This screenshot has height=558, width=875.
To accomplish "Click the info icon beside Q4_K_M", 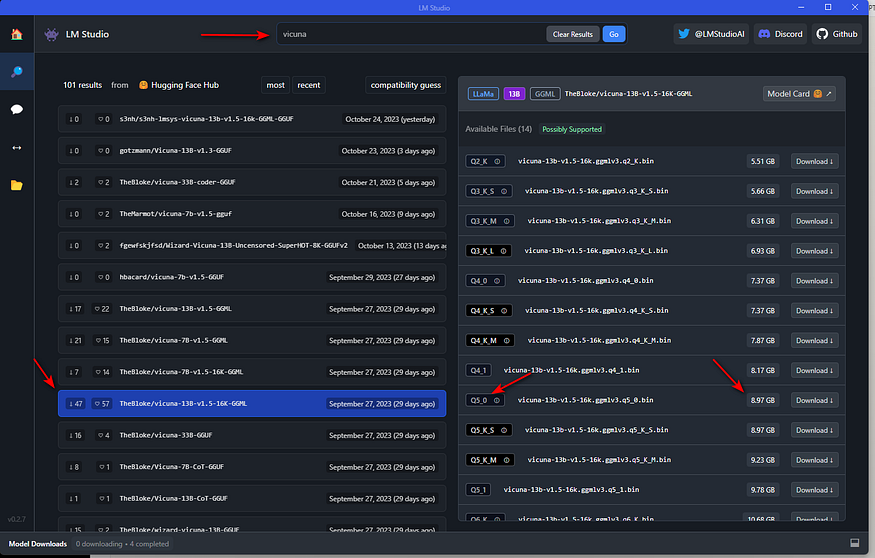I will [507, 340].
